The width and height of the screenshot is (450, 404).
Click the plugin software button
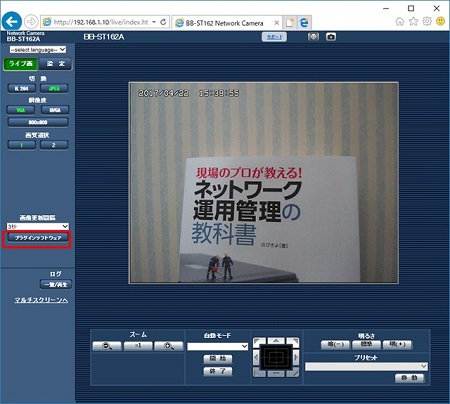tap(38, 238)
